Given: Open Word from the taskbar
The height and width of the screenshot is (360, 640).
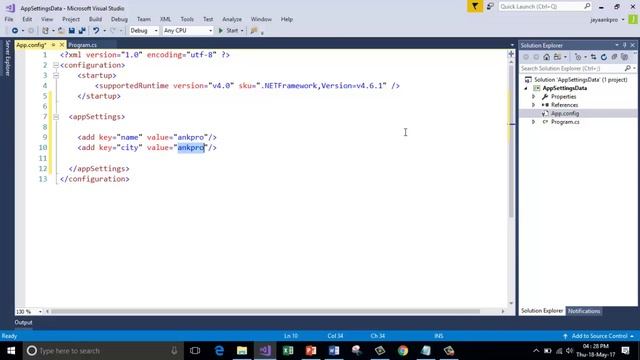Looking at the screenshot, I should point(334,351).
